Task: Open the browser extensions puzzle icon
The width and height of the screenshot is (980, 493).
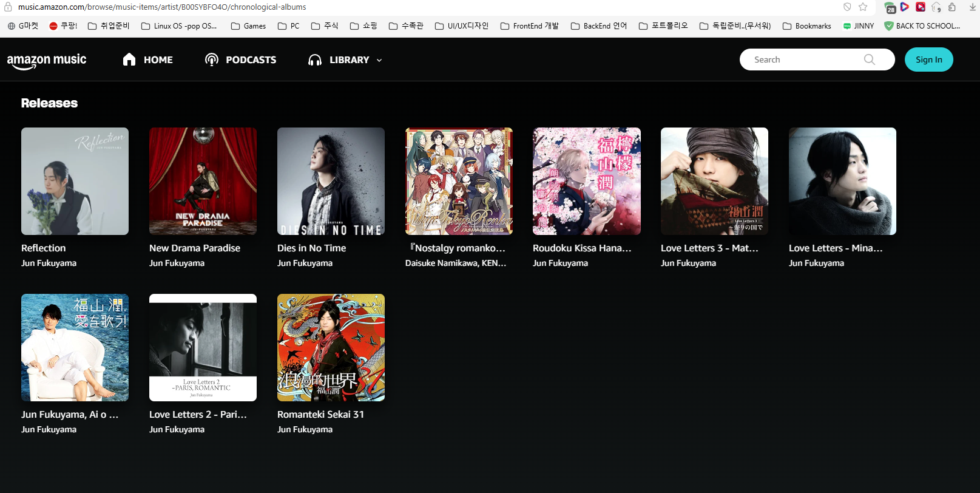Action: (951, 7)
